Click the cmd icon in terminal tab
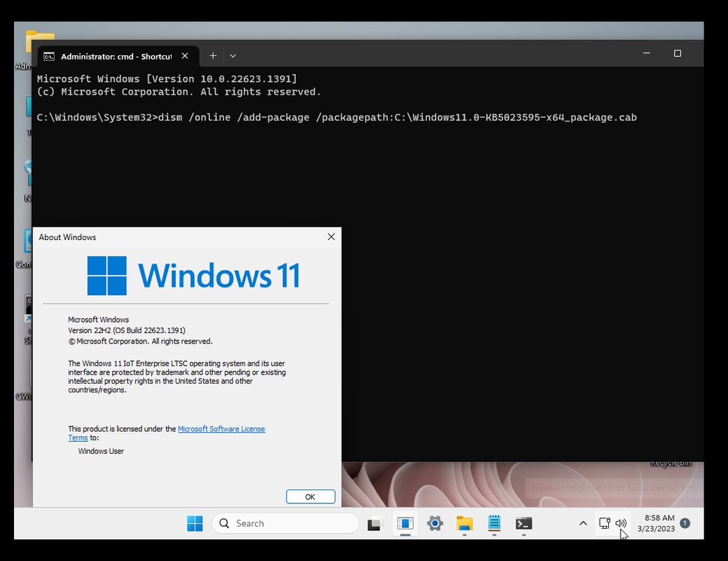728x561 pixels. (x=49, y=56)
